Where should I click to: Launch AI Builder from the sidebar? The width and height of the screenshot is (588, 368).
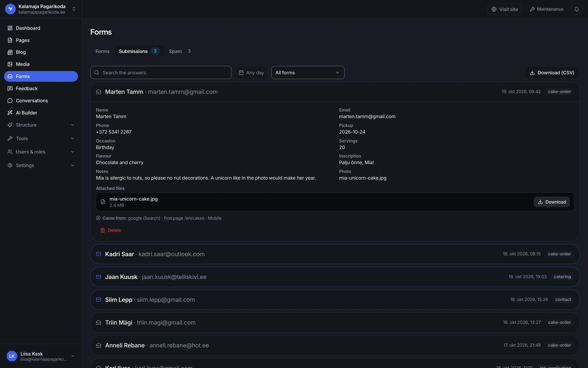41,113
